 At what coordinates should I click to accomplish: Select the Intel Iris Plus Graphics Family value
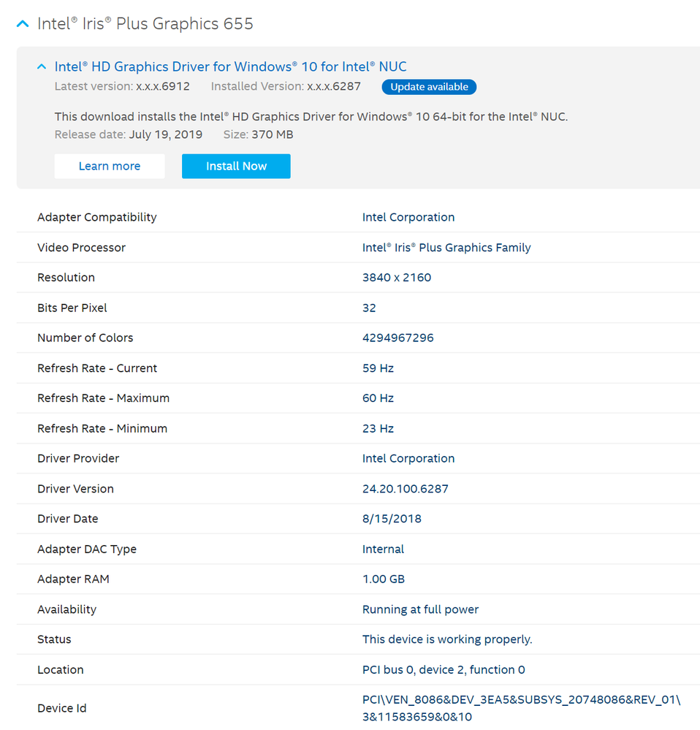pyautogui.click(x=446, y=248)
